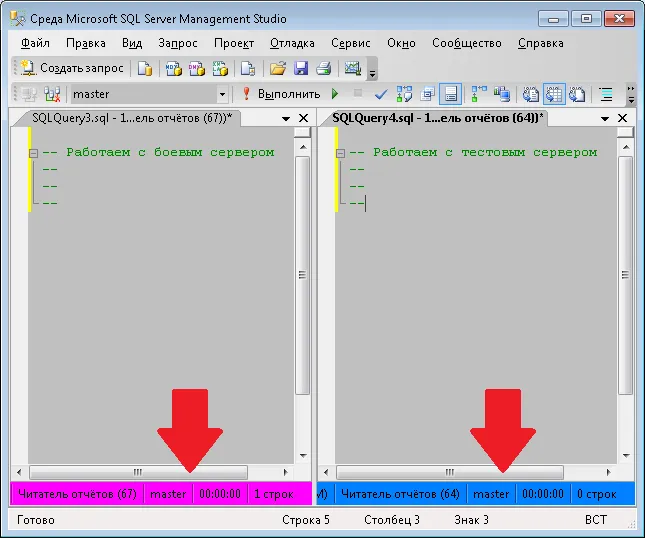This screenshot has height=538, width=645.
Task: Click the comment text 'Работаем с боевым сервером'
Action: click(x=170, y=152)
